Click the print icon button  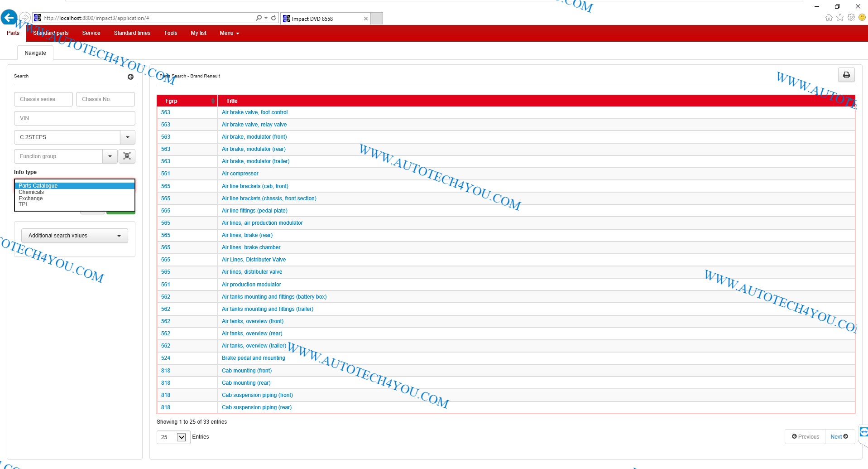coord(846,75)
